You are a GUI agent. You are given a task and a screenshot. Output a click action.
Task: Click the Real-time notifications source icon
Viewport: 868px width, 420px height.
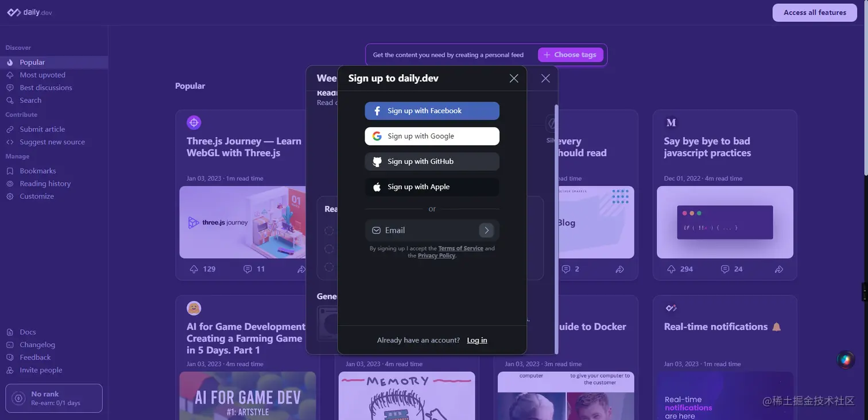(671, 308)
